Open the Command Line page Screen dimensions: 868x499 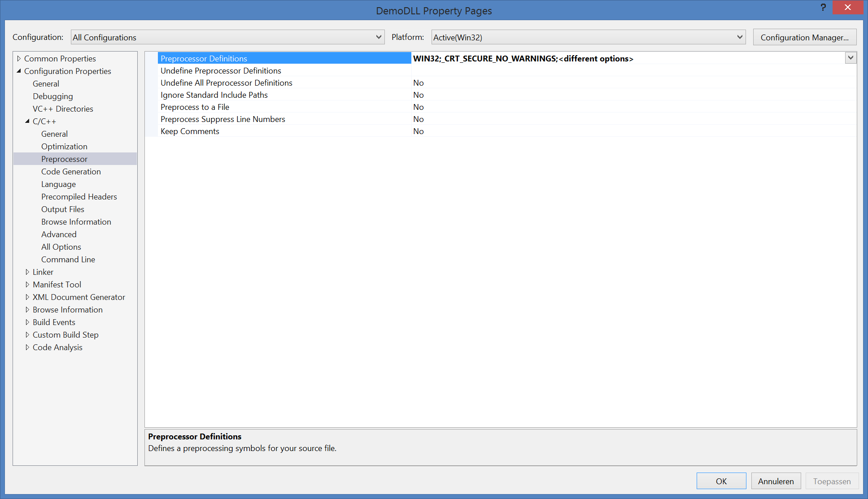68,259
